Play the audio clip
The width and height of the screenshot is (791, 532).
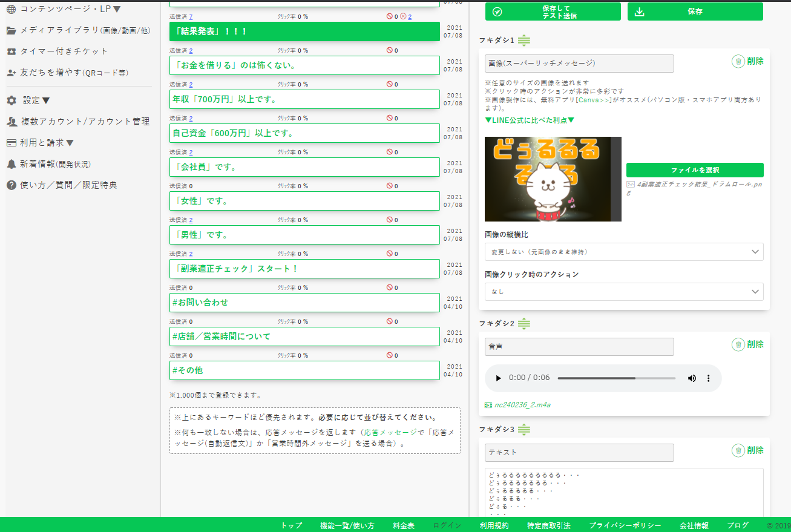499,378
